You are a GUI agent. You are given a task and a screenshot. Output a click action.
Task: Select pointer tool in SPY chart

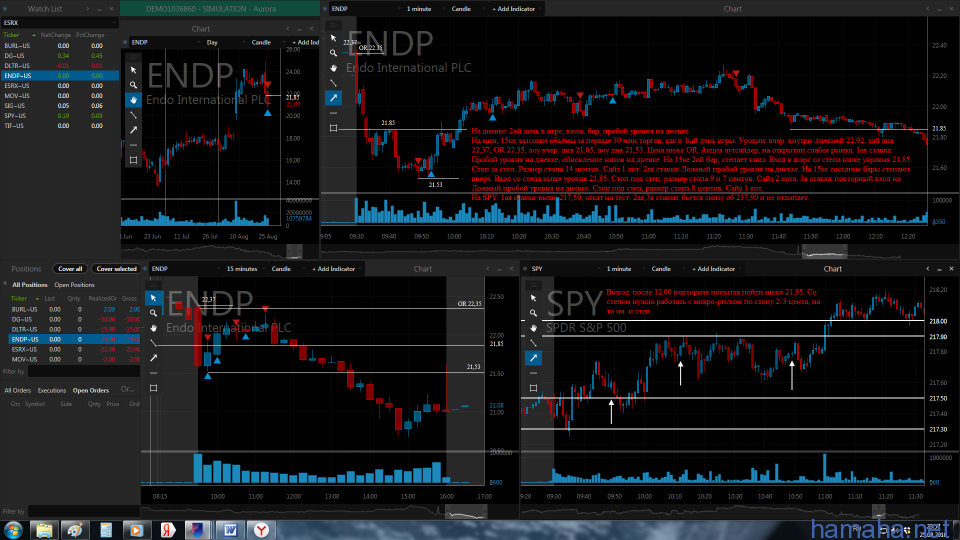533,298
